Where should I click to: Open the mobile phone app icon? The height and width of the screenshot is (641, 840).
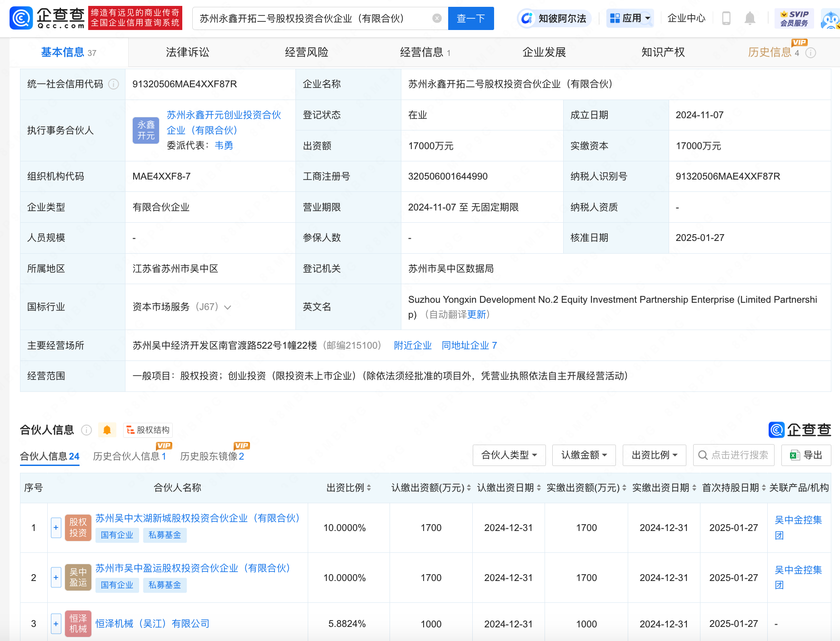click(726, 18)
